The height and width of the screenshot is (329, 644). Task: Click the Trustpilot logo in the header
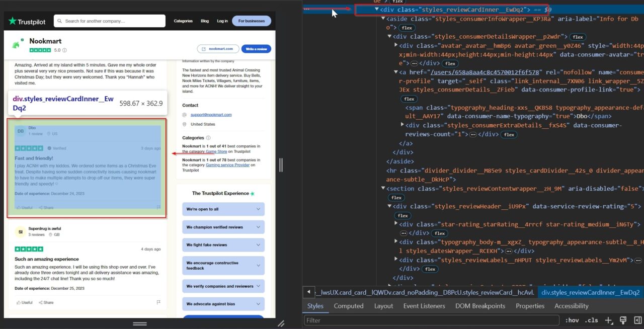[27, 21]
